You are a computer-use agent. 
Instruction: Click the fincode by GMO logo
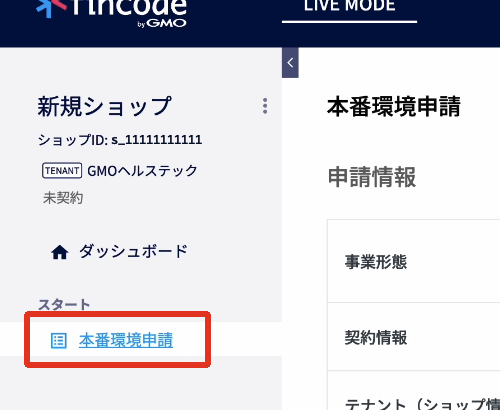click(112, 12)
